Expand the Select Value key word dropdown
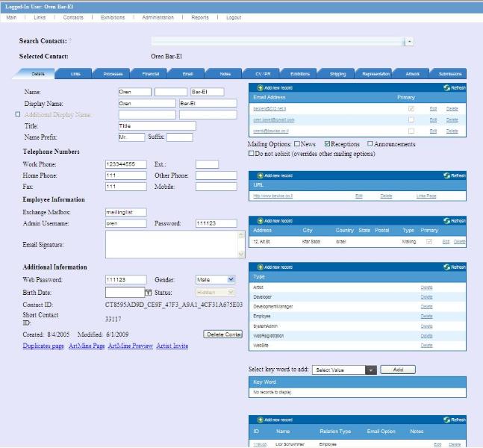483x448 pixels. pos(371,370)
